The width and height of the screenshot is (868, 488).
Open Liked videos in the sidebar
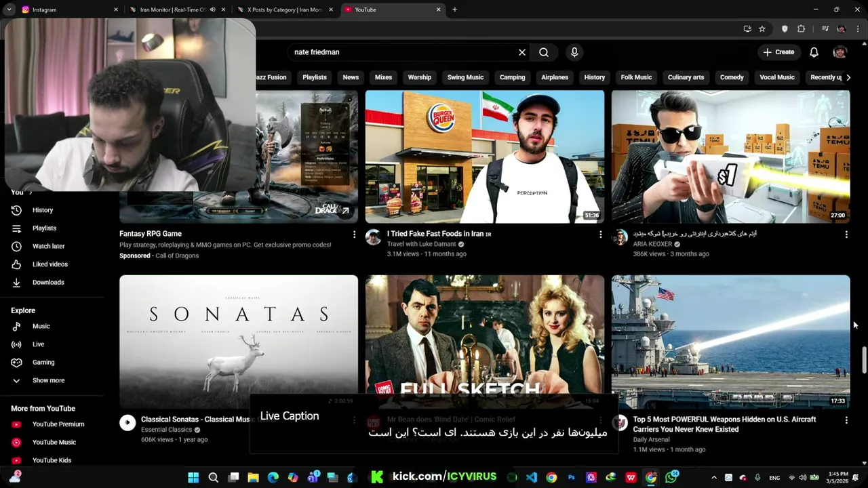point(50,264)
